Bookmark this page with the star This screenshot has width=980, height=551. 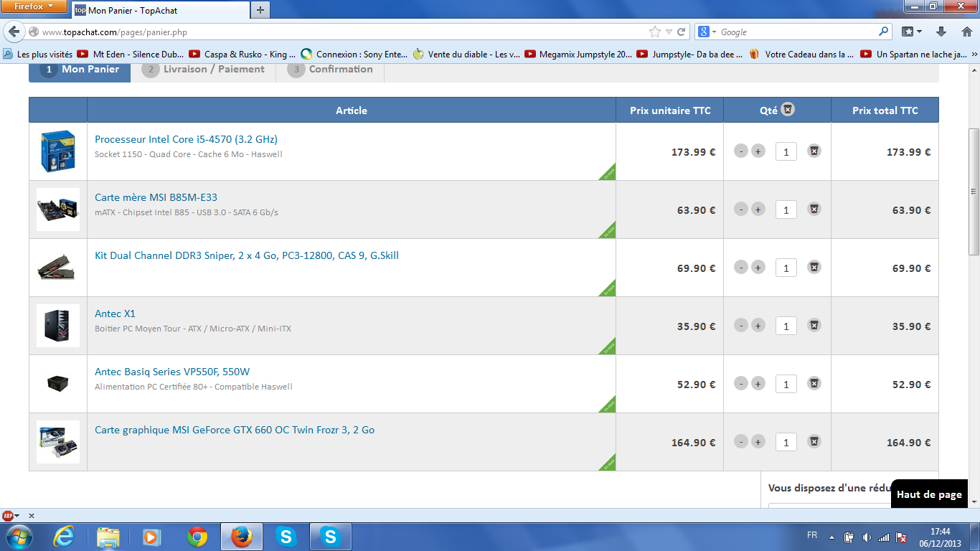click(x=654, y=32)
